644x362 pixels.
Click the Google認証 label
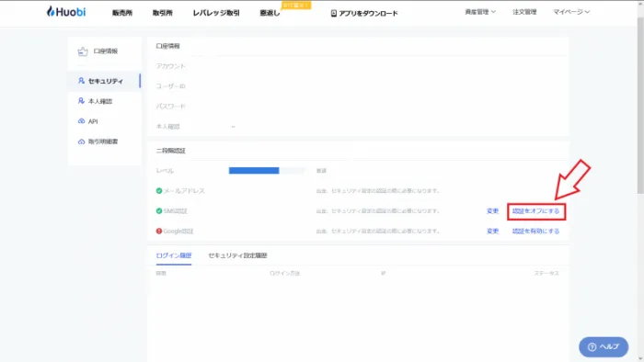click(x=178, y=231)
